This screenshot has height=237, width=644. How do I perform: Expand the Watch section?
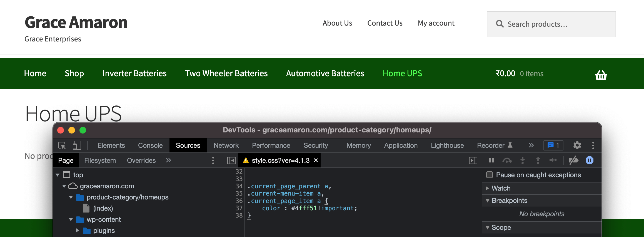point(488,188)
